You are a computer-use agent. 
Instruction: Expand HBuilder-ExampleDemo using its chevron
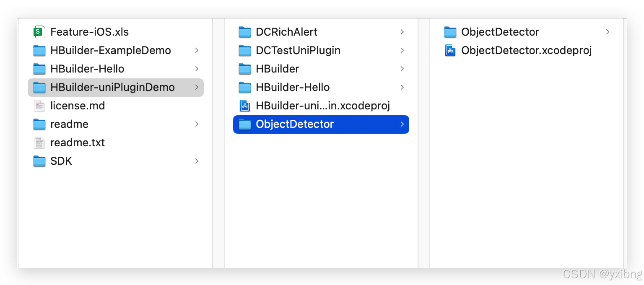point(197,50)
